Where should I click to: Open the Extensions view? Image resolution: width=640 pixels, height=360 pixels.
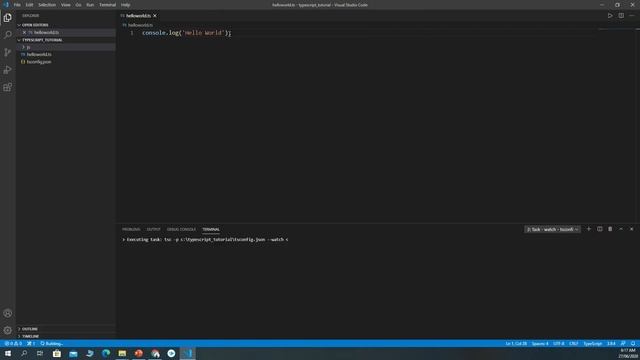pyautogui.click(x=7, y=87)
